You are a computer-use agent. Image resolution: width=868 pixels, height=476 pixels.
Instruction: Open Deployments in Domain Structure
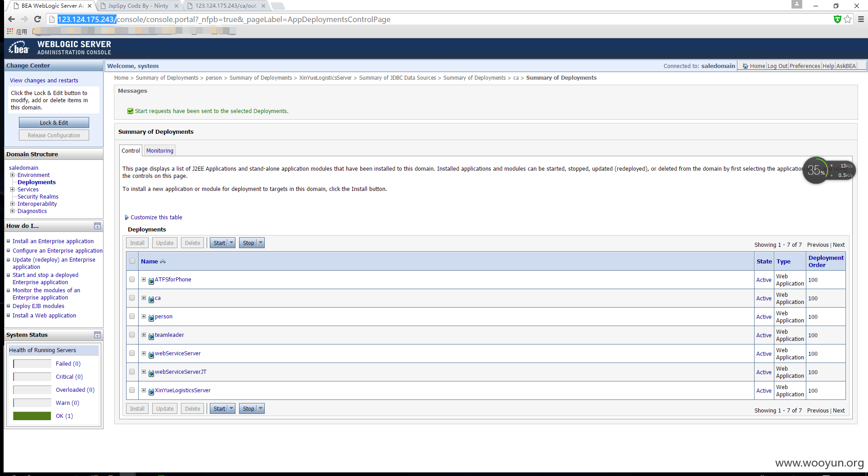point(36,182)
